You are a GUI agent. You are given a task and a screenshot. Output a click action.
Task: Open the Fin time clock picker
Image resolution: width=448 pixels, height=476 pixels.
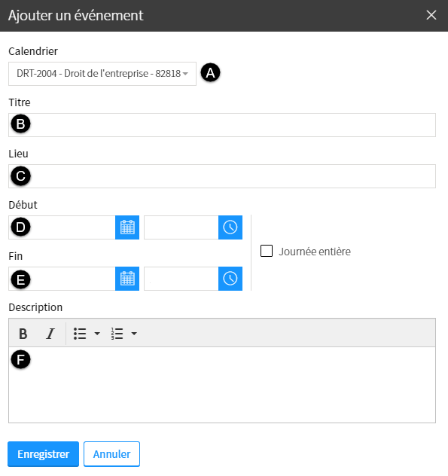pos(230,279)
